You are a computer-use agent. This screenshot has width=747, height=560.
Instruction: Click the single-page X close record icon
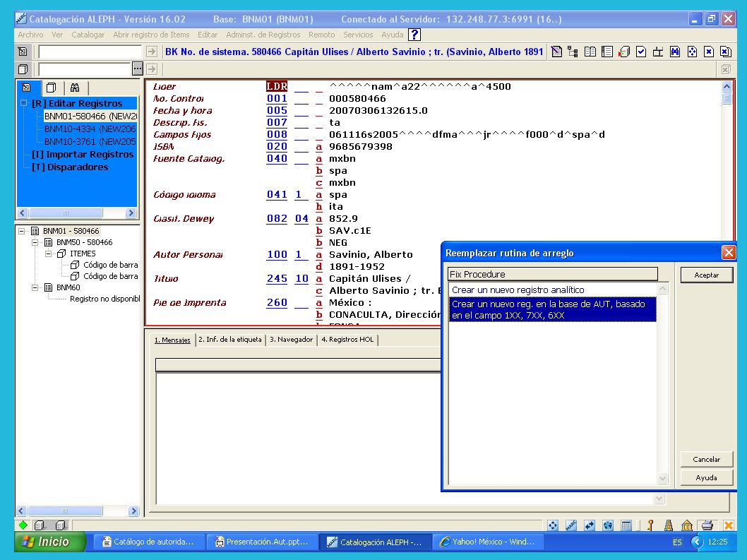coord(709,52)
